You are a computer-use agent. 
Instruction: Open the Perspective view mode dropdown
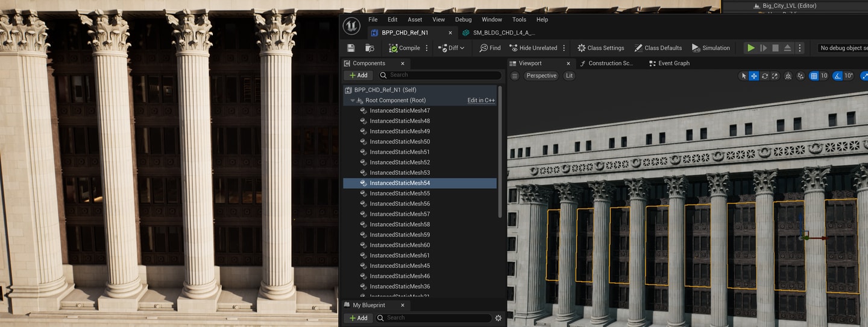[x=541, y=76]
